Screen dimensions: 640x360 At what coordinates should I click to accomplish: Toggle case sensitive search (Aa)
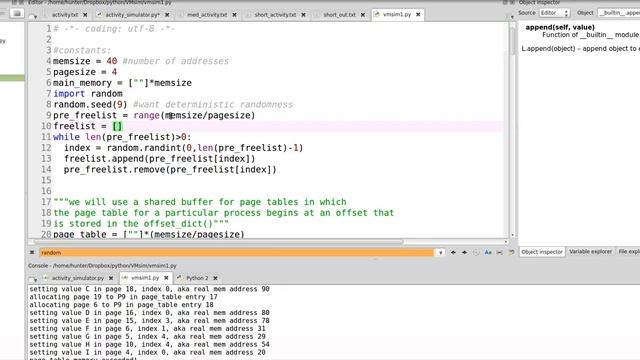488,253
